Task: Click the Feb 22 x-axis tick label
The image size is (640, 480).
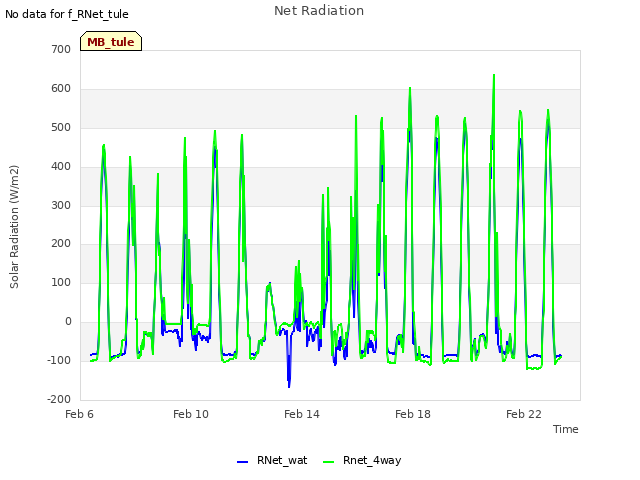Action: point(524,414)
